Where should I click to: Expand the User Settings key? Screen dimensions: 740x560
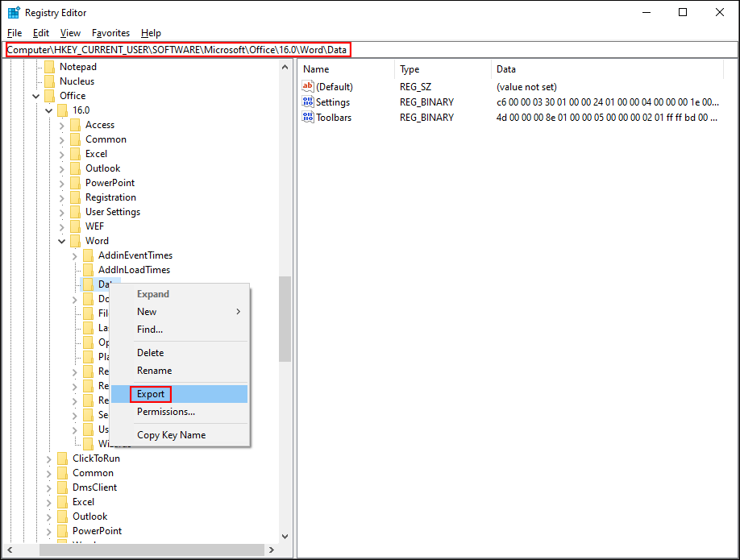[x=62, y=212]
